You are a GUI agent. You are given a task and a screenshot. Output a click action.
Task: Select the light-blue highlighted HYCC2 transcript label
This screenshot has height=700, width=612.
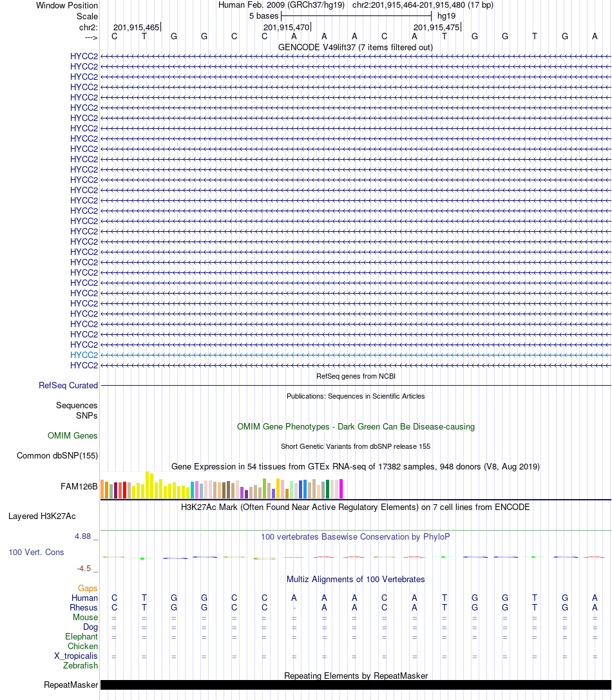(84, 355)
